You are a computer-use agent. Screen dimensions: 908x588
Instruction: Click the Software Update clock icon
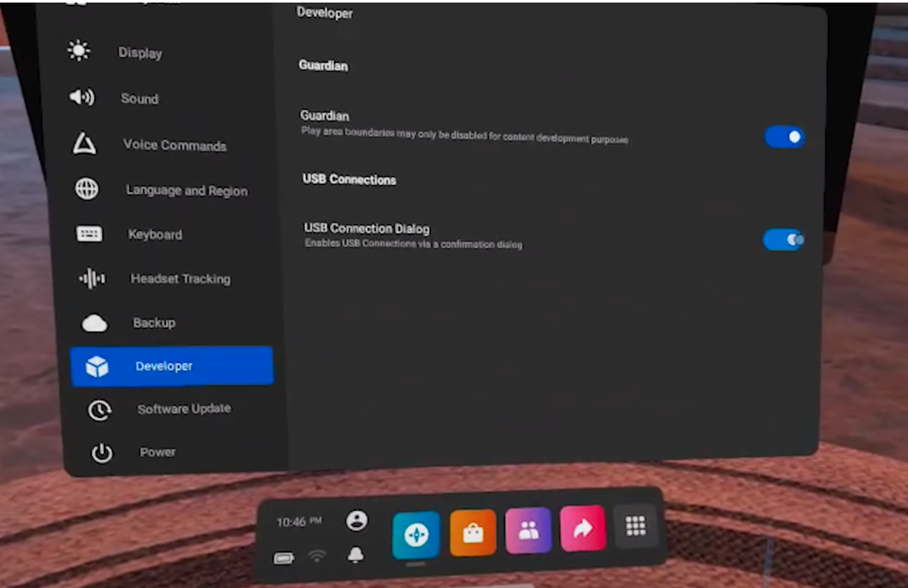tap(99, 410)
